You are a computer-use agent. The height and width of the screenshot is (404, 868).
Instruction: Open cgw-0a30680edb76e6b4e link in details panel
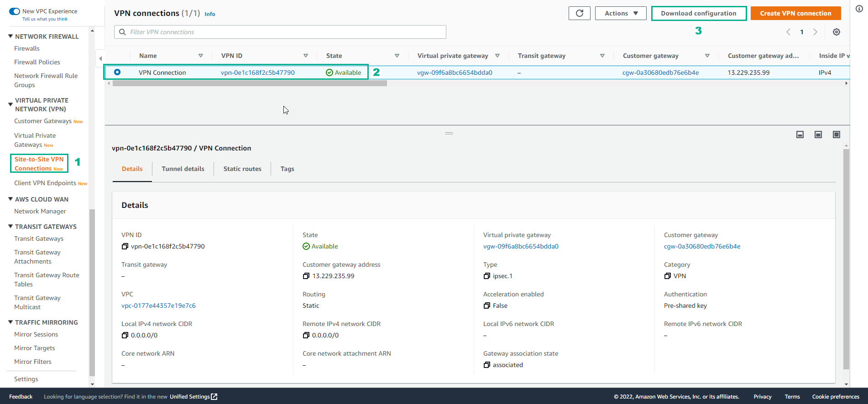point(702,246)
